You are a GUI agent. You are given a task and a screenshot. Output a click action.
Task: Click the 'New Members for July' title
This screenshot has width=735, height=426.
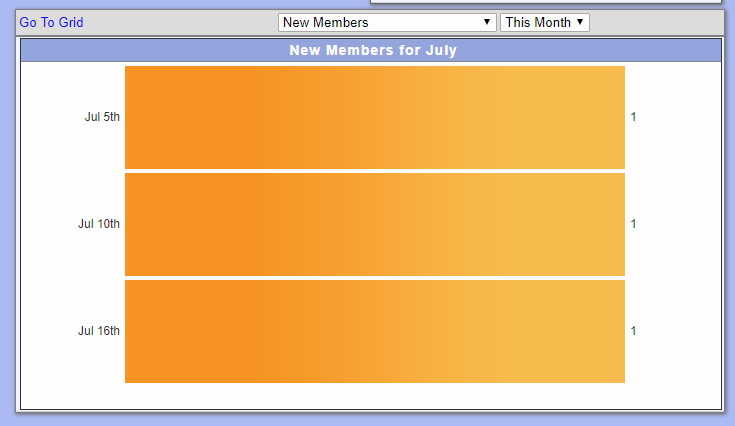tap(373, 50)
